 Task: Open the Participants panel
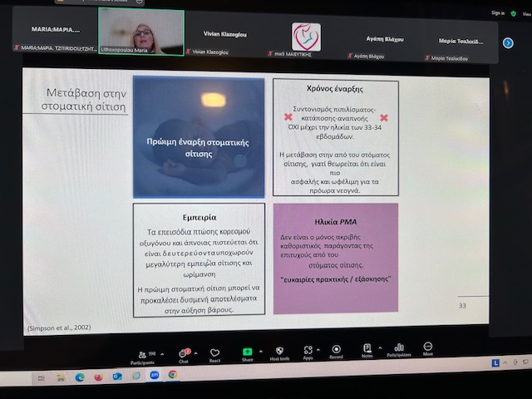(x=141, y=355)
